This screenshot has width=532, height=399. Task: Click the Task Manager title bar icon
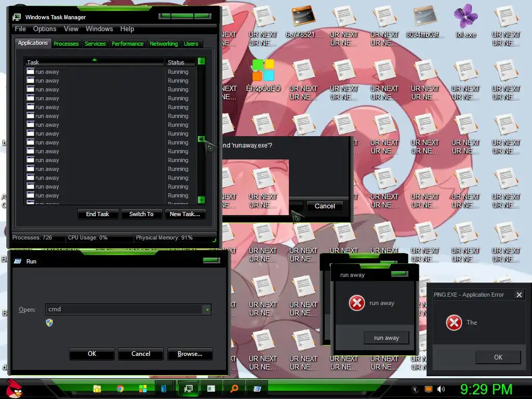[17, 17]
